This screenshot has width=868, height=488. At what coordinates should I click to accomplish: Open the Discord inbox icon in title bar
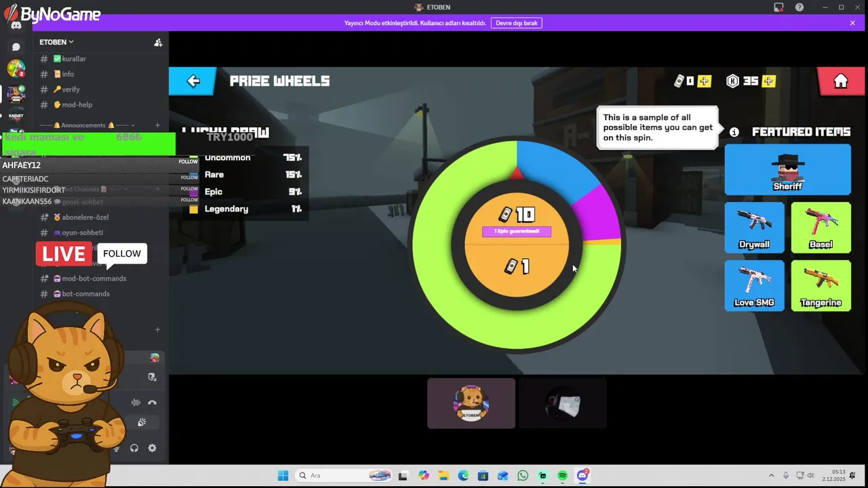778,7
